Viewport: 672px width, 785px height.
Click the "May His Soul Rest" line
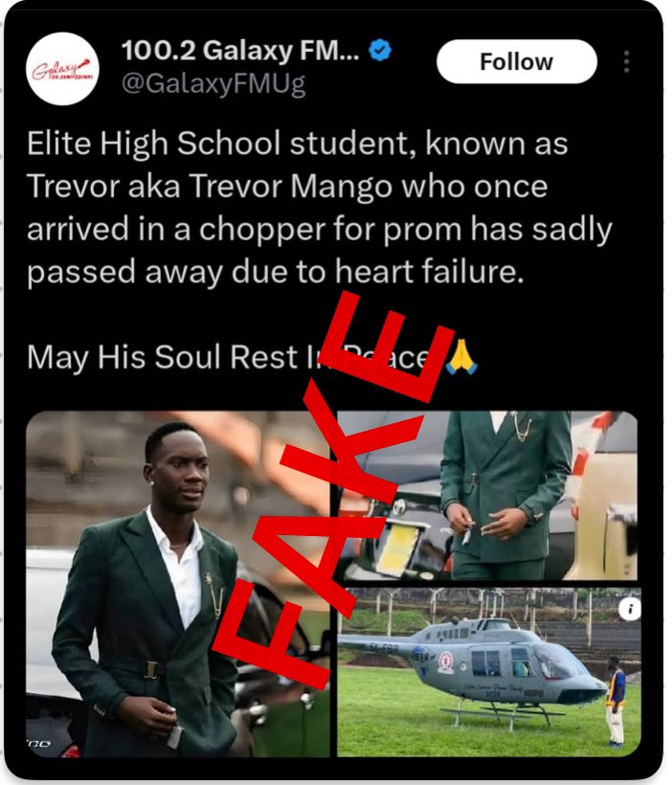click(x=253, y=357)
